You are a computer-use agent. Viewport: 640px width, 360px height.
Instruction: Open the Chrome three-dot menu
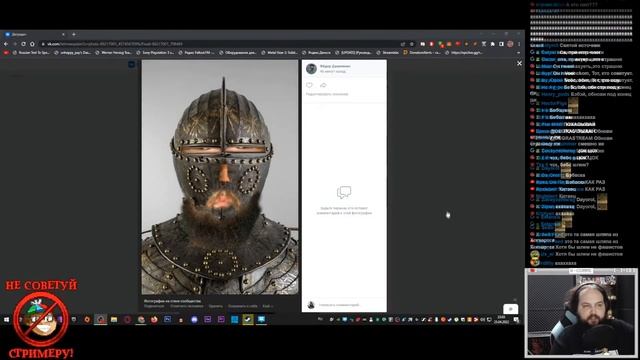(519, 44)
